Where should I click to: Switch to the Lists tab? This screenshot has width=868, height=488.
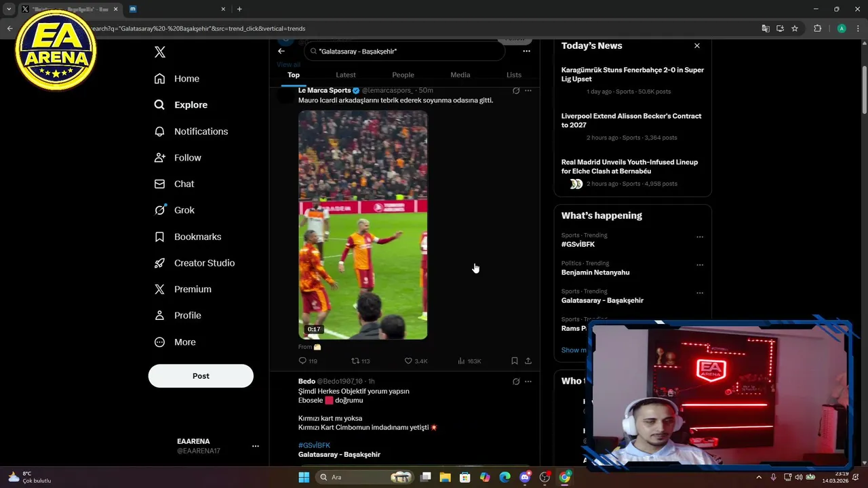(x=514, y=75)
